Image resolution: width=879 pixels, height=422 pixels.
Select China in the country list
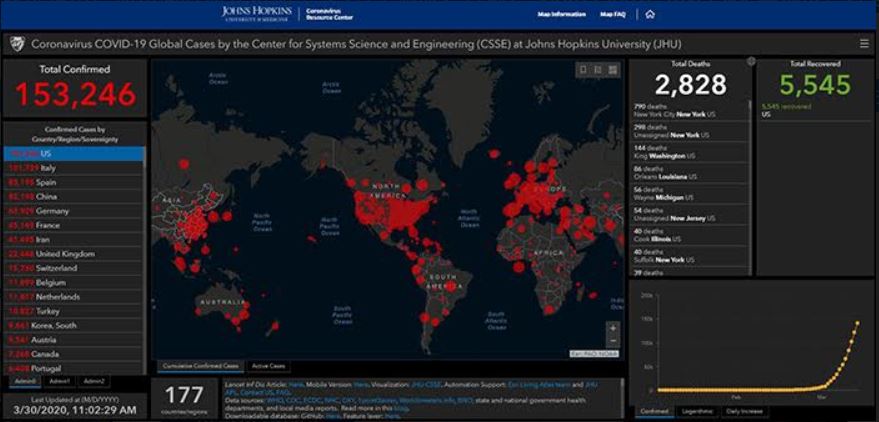(74, 197)
